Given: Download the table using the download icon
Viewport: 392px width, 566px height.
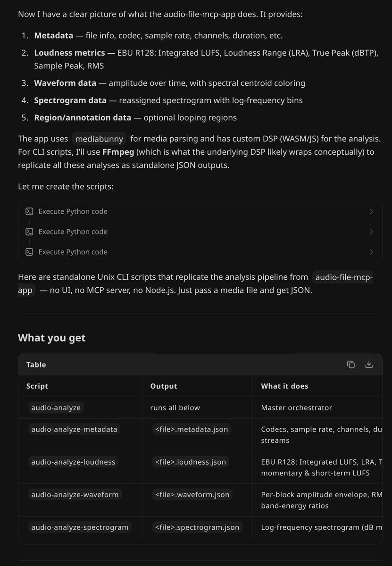Looking at the screenshot, I should pyautogui.click(x=369, y=364).
